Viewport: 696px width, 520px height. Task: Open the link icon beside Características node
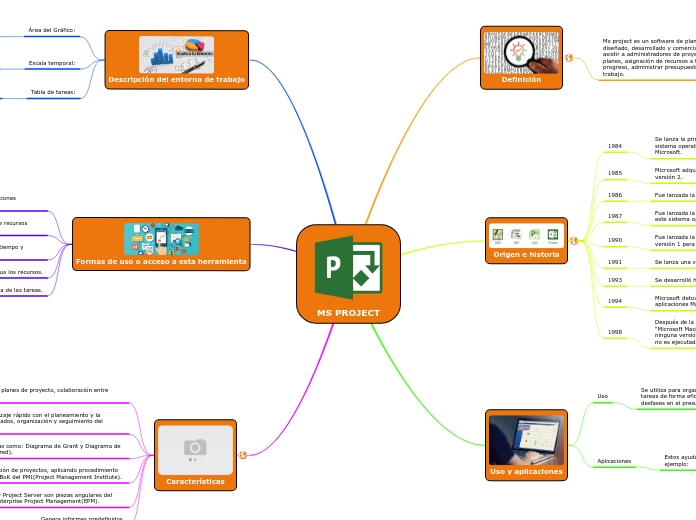tap(243, 455)
